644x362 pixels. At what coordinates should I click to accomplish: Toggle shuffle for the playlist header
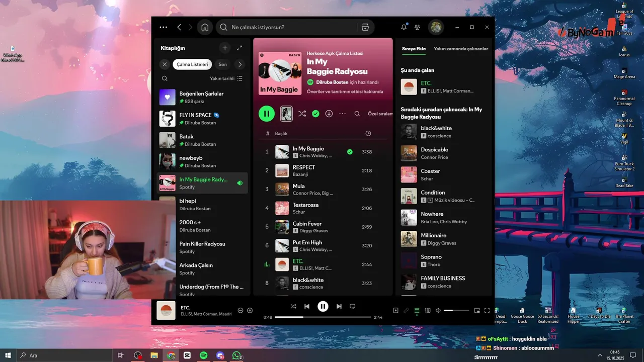click(302, 114)
